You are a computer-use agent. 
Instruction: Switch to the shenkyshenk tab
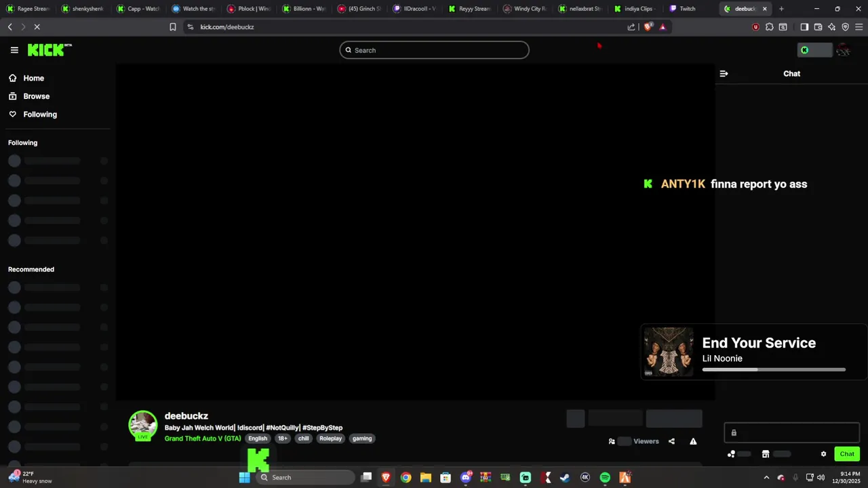83,9
